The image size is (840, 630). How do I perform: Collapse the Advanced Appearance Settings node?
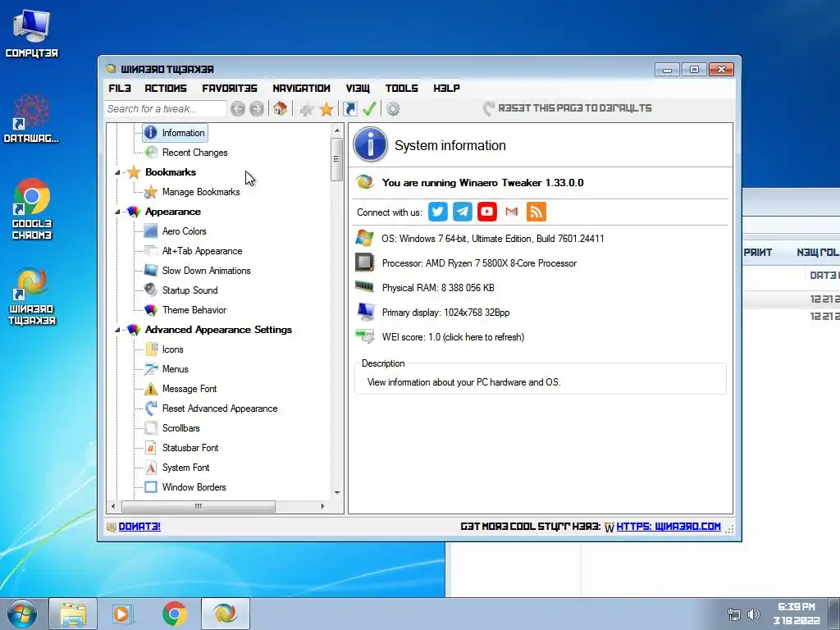click(x=117, y=330)
